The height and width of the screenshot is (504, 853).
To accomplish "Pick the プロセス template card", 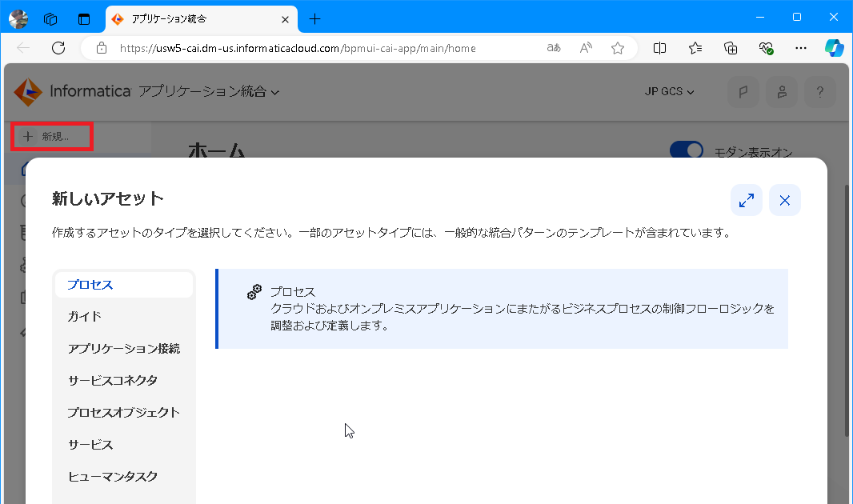I will [x=502, y=309].
